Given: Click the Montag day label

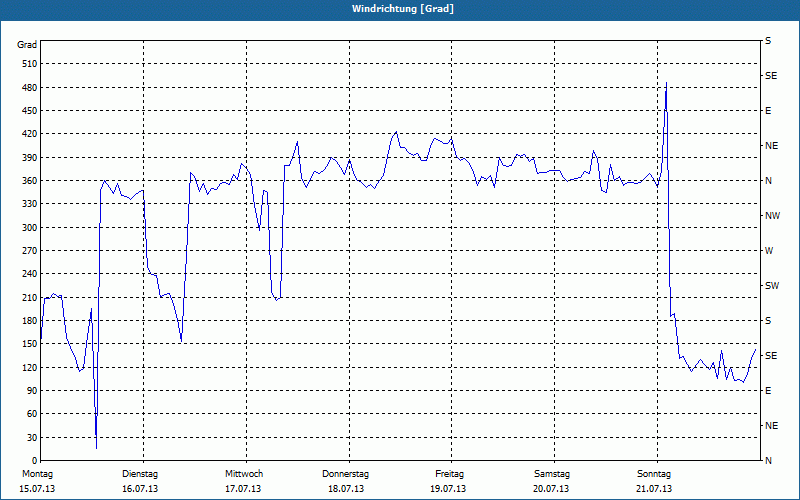Looking at the screenshot, I should click(37, 474).
